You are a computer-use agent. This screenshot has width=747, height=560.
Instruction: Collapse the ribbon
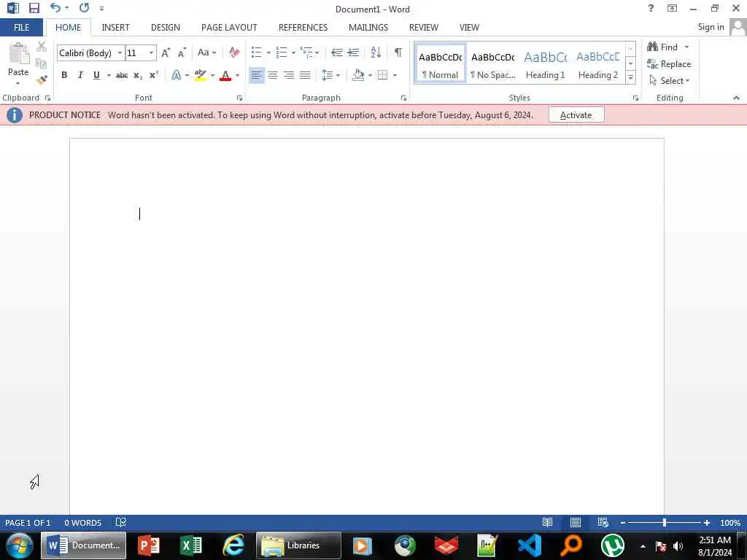pyautogui.click(x=736, y=98)
